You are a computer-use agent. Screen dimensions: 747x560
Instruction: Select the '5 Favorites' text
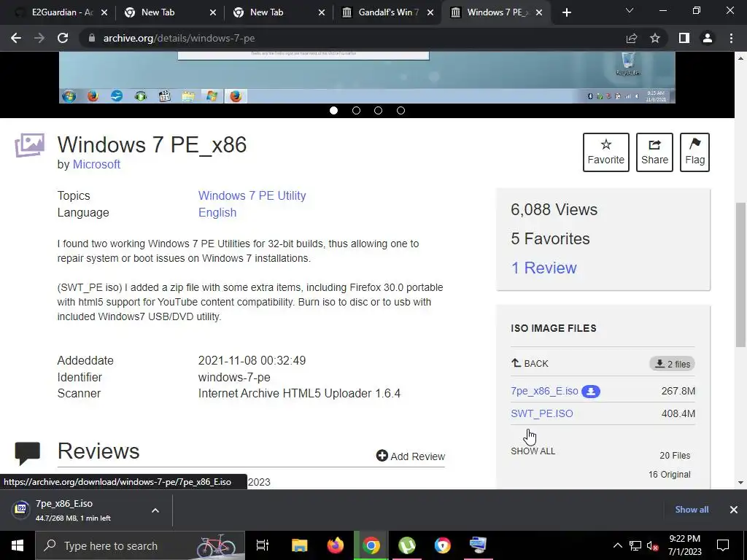coord(550,238)
